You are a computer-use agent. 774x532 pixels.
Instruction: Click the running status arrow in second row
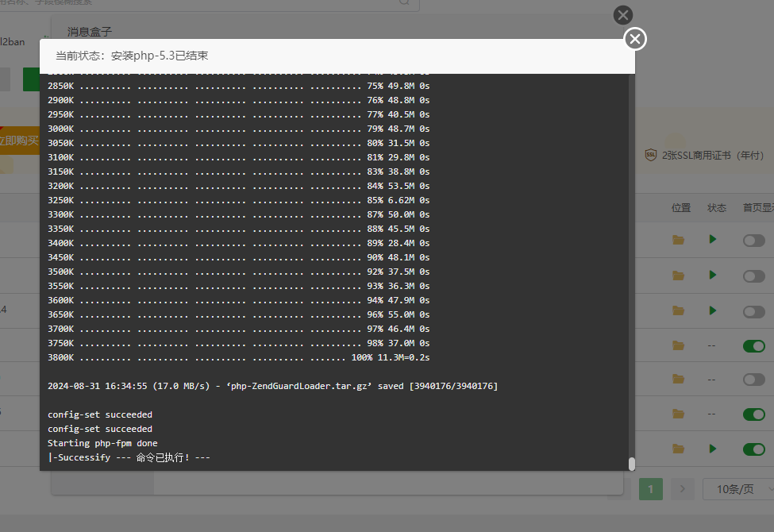coord(712,276)
